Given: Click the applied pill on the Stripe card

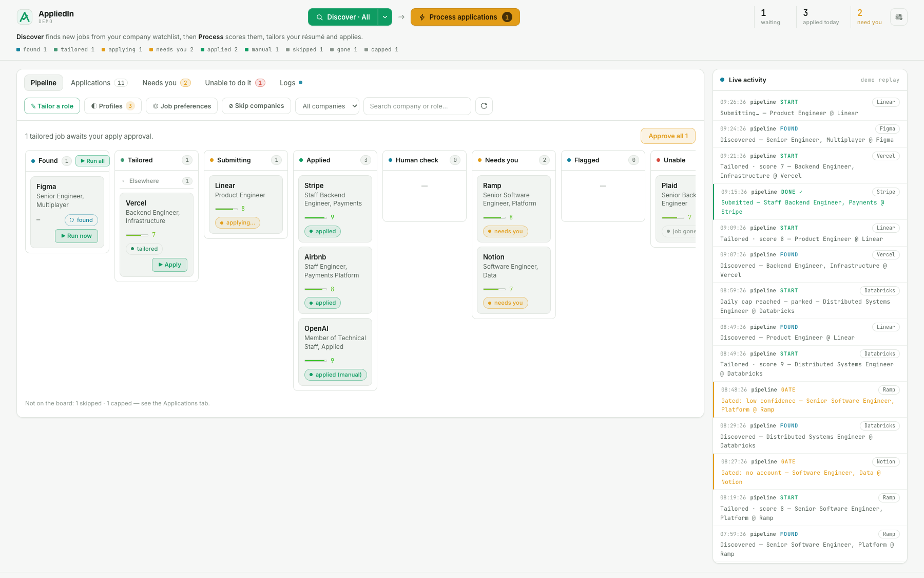Looking at the screenshot, I should pyautogui.click(x=322, y=231).
